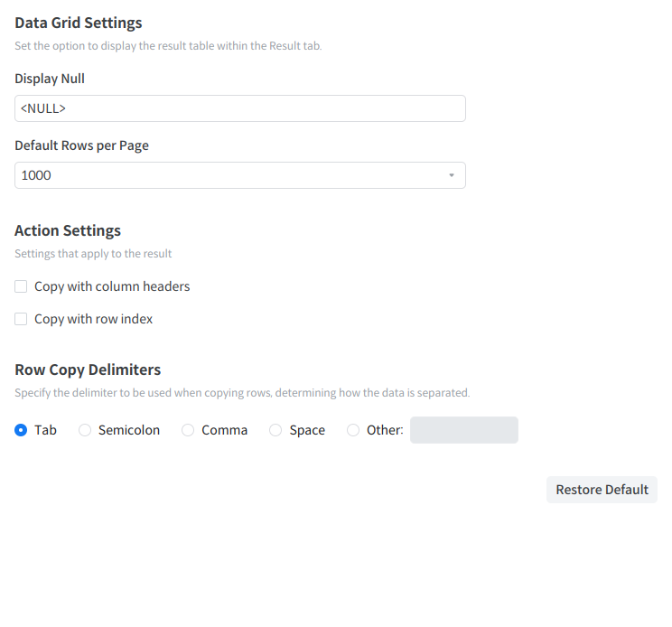Click the Action Settings heading
The image size is (672, 627).
[x=68, y=230]
